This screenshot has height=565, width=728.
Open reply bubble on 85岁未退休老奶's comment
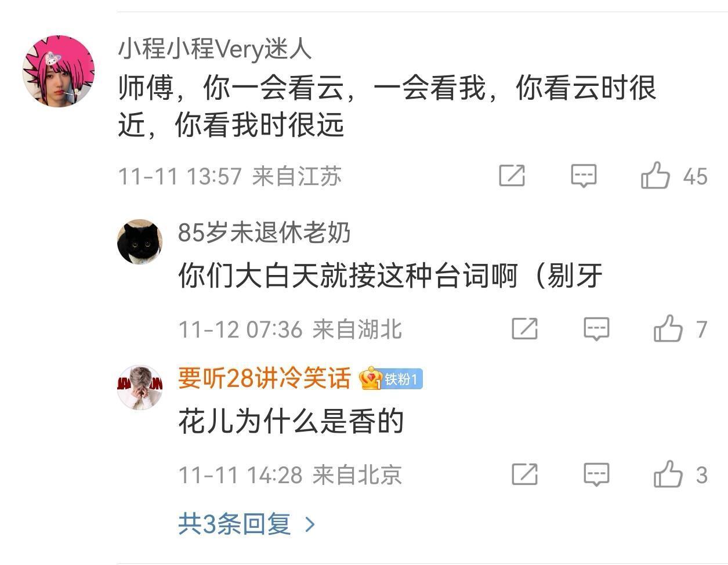[x=596, y=329]
